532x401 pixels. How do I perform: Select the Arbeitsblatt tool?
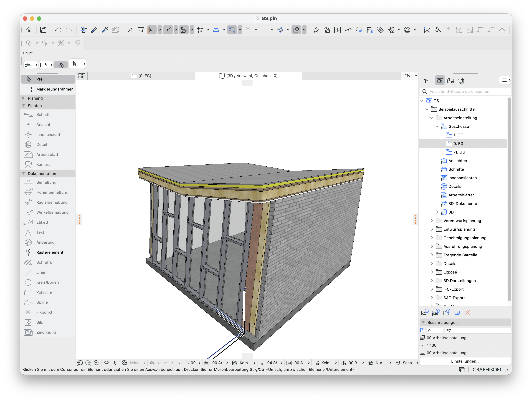[x=48, y=155]
